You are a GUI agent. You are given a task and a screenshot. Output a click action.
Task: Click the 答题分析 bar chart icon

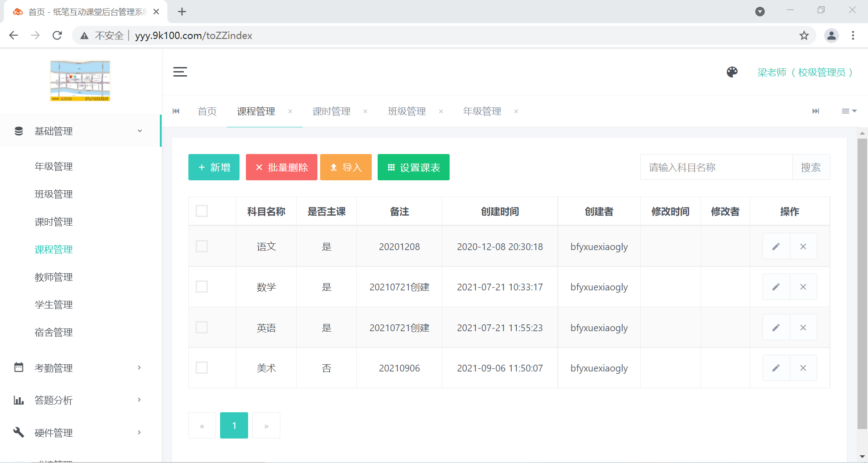pos(19,400)
